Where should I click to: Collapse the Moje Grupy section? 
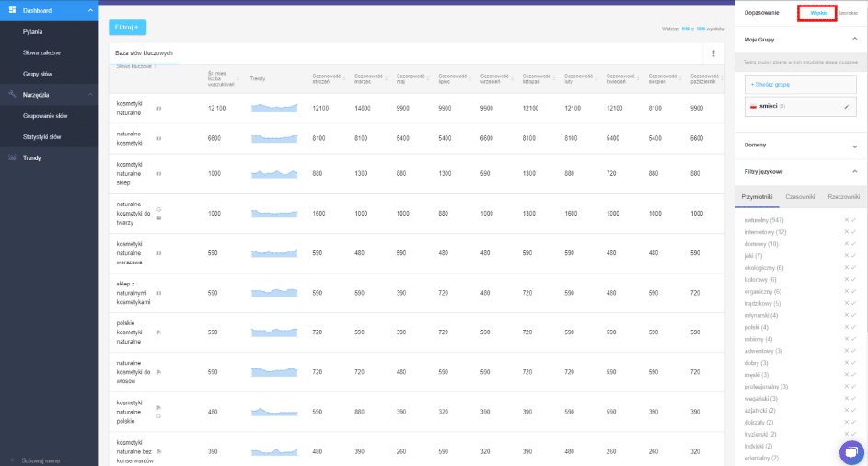(x=854, y=39)
